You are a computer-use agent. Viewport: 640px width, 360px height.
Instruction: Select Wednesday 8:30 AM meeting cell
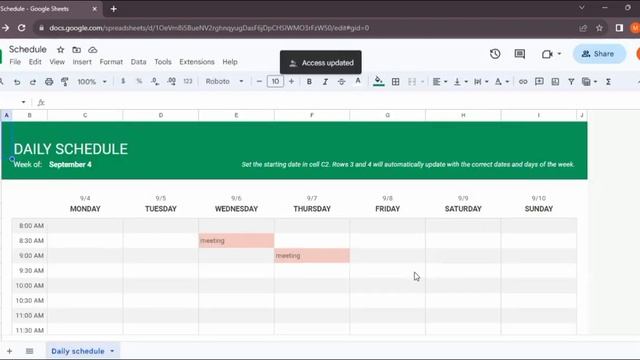point(236,240)
